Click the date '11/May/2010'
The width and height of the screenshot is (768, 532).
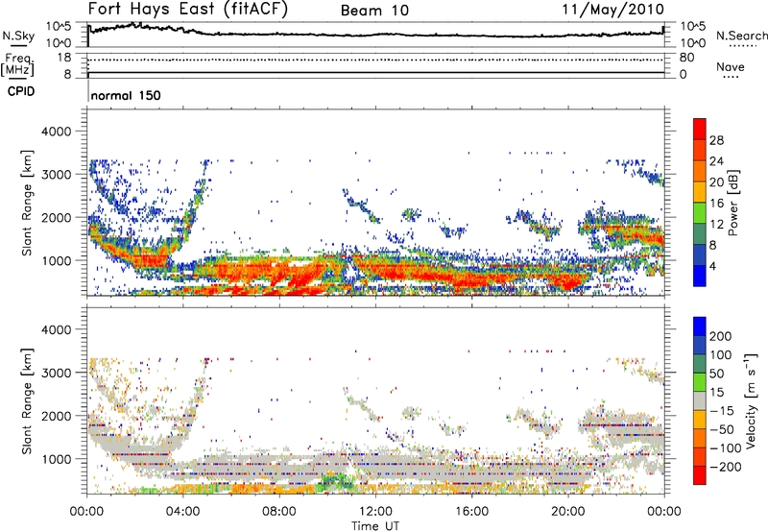pyautogui.click(x=613, y=10)
